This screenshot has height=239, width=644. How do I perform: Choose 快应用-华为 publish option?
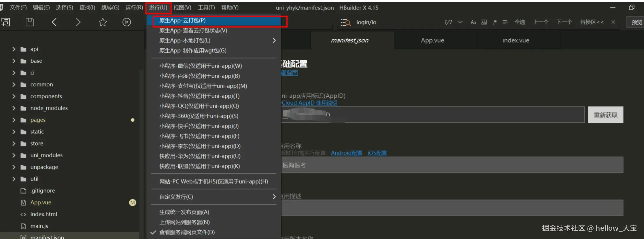(x=214, y=156)
